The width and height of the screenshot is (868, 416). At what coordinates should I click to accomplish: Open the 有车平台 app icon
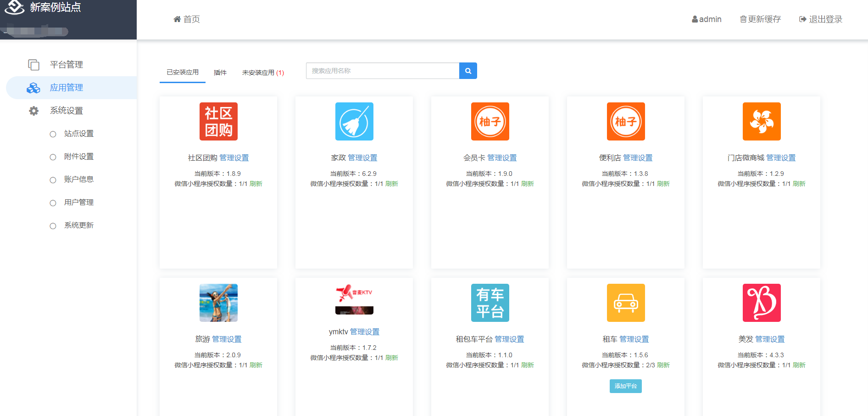click(x=490, y=303)
